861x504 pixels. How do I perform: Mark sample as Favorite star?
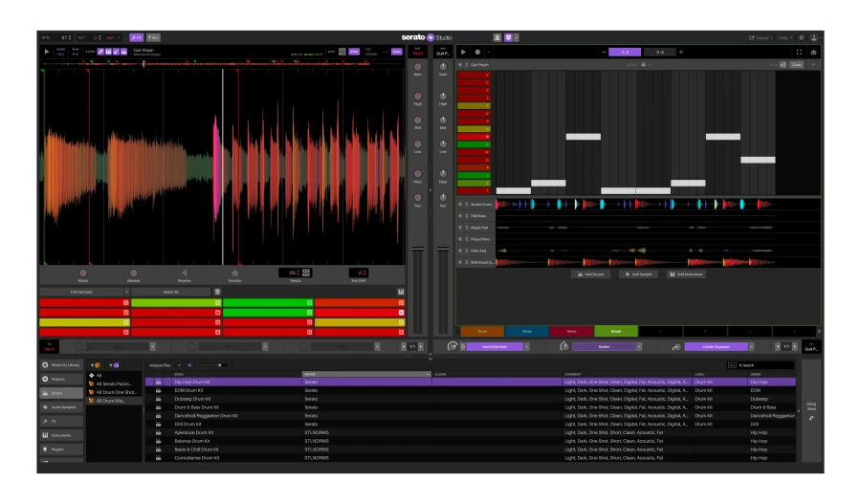pos(235,273)
